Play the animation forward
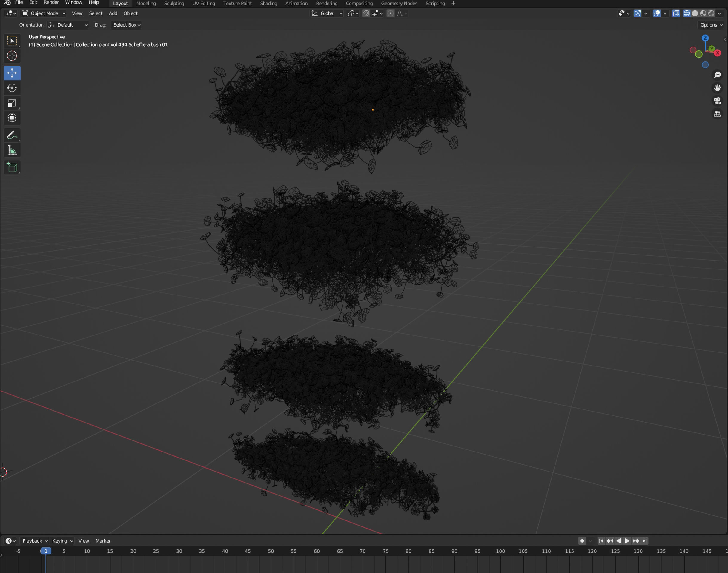Screen dimensions: 728x573 627,541
